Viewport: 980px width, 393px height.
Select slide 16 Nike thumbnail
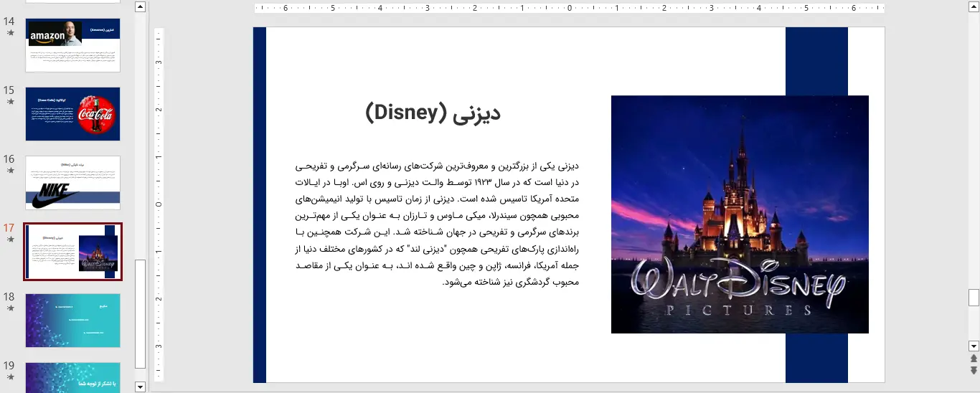72,183
